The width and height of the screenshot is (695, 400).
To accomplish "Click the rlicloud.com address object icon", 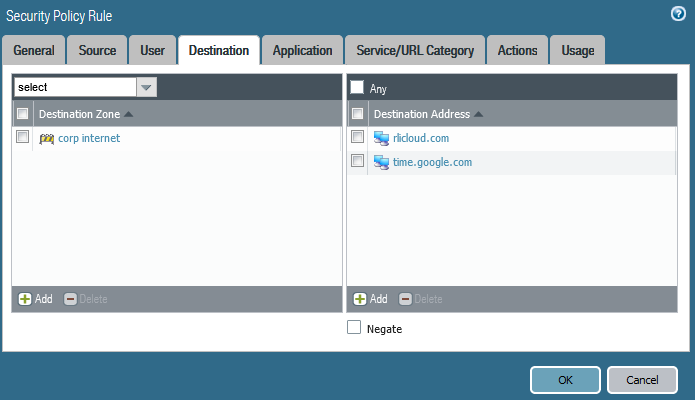I will (381, 138).
